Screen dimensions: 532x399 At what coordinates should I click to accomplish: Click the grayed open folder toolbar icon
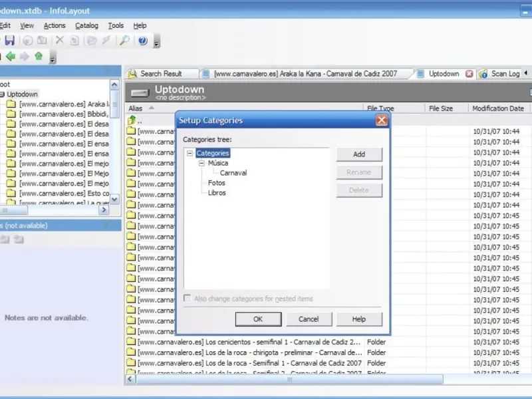click(x=92, y=41)
